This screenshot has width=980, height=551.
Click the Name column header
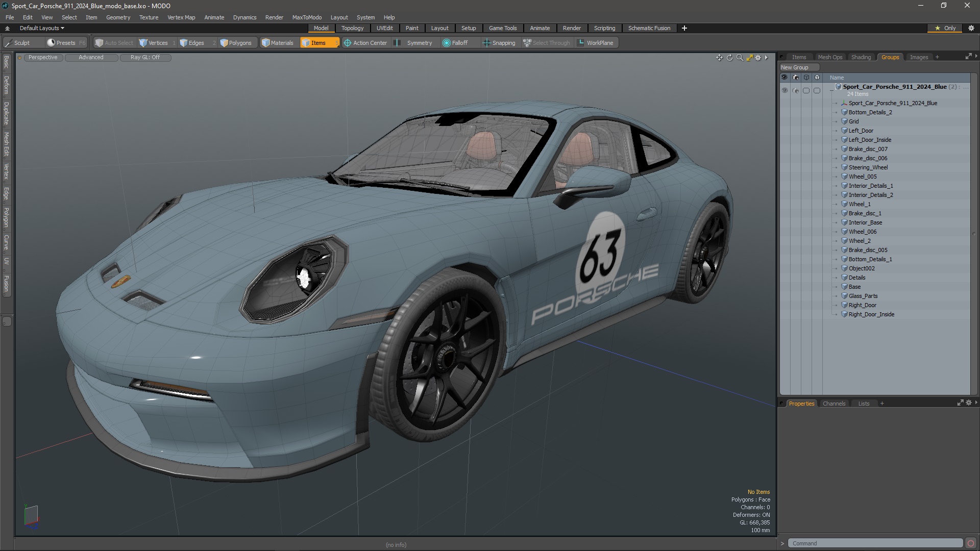(x=837, y=78)
